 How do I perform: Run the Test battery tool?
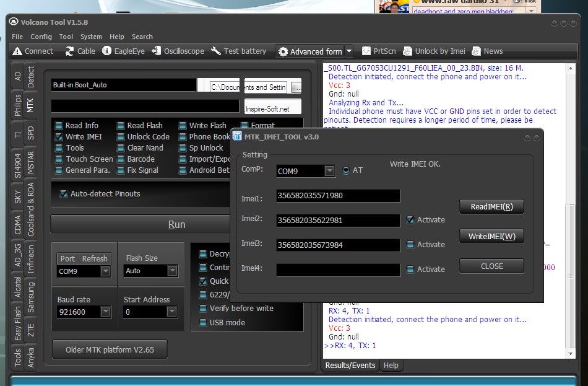[216, 51]
